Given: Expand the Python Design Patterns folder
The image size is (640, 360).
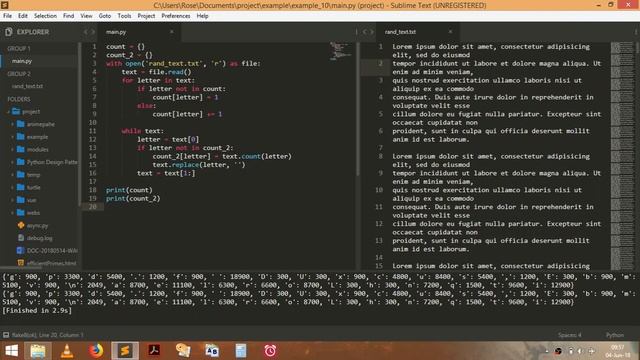Looking at the screenshot, I should coord(12,162).
